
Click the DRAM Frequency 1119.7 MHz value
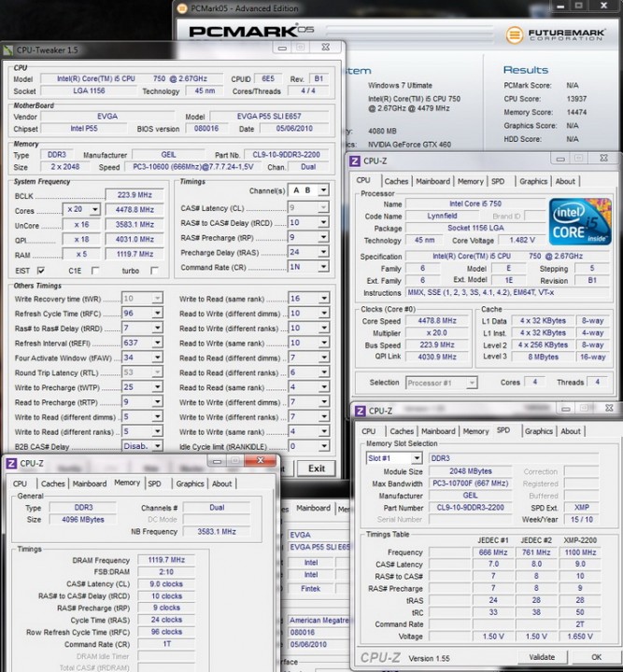tap(166, 560)
